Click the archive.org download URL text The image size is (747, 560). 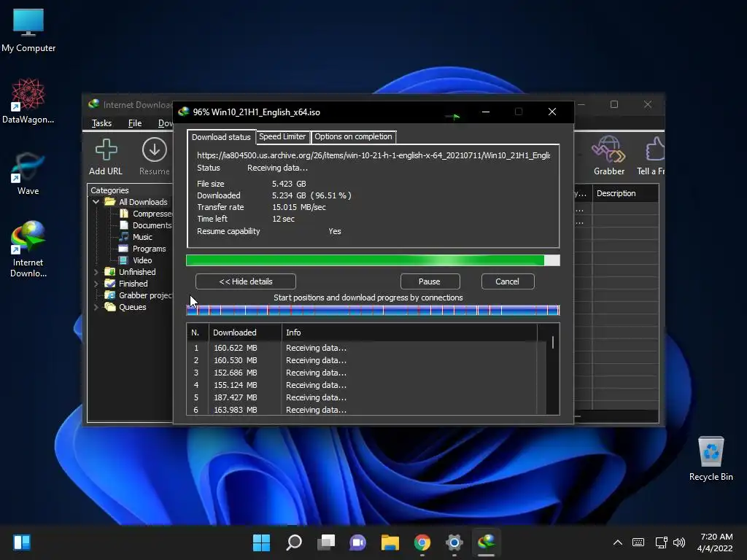pos(373,155)
